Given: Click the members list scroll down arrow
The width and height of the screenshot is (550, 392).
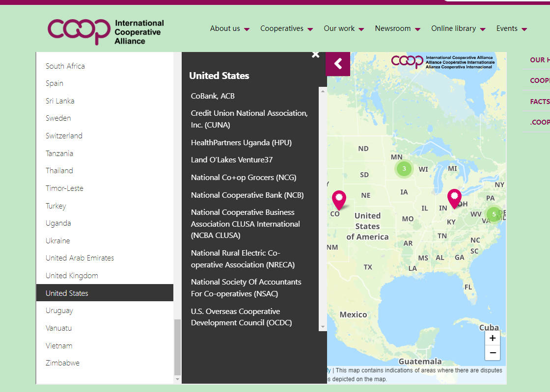Looking at the screenshot, I should tap(323, 327).
